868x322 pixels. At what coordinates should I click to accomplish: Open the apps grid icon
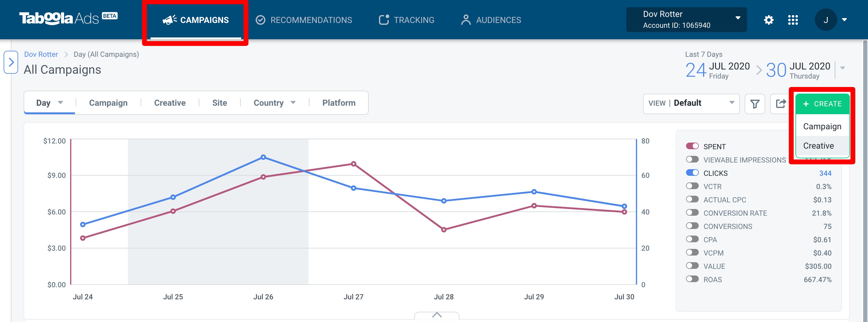(x=793, y=20)
